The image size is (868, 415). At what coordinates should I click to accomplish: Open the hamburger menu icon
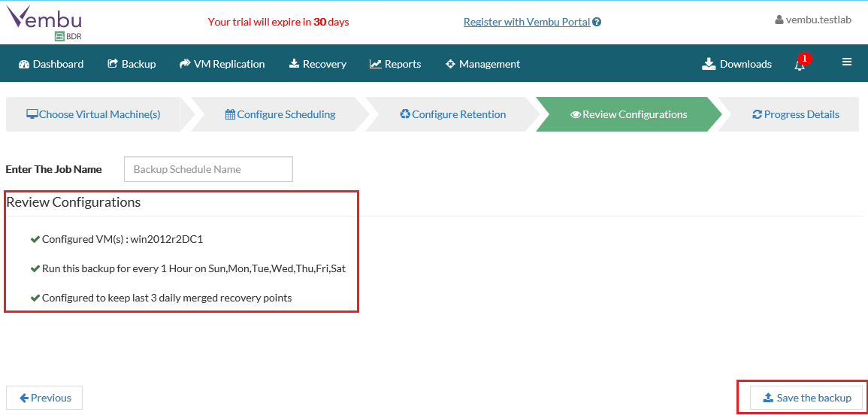point(847,62)
